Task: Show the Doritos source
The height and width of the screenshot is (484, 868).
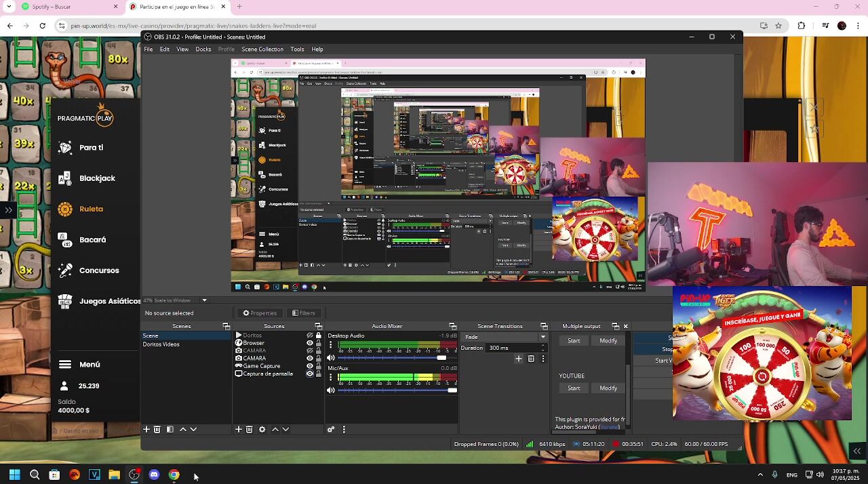Action: tap(310, 336)
